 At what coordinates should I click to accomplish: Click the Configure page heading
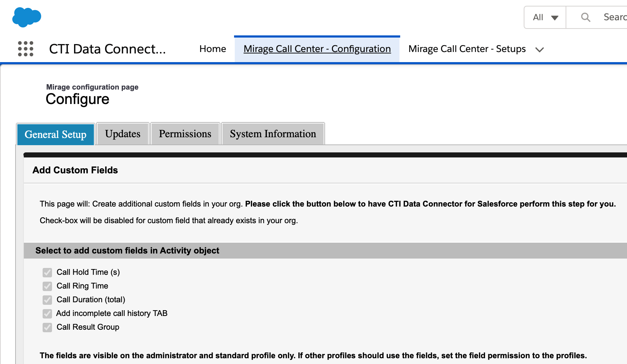point(78,99)
